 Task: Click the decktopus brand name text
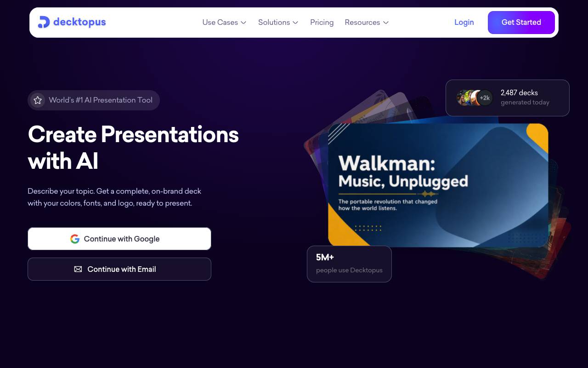click(79, 22)
